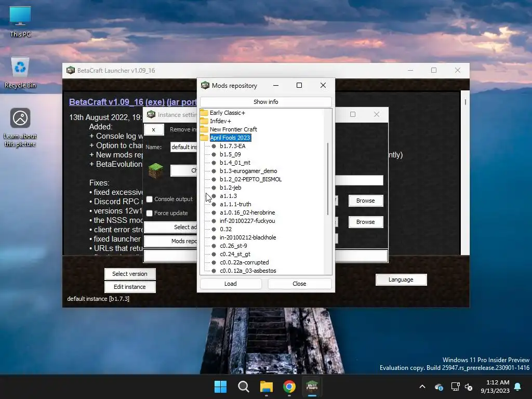The height and width of the screenshot is (399, 532).
Task: Select the b1.2-jeb entry
Action: point(230,188)
